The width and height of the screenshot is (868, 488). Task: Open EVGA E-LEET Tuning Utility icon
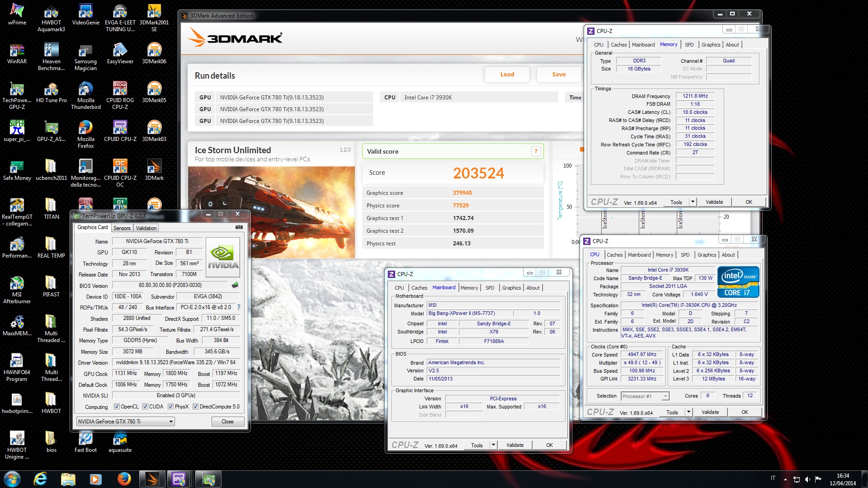(x=120, y=18)
